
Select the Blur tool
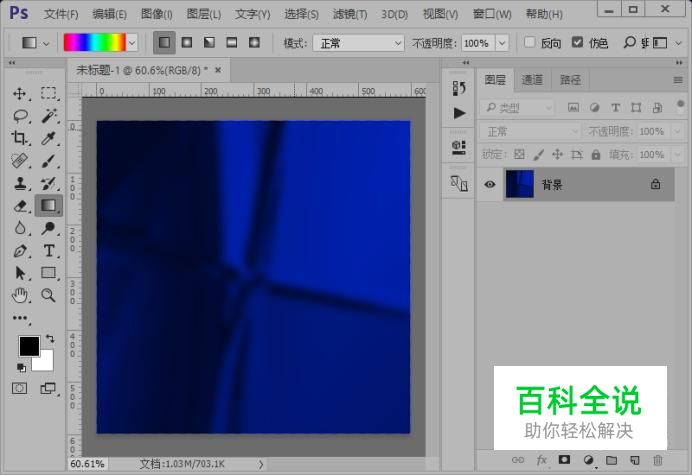click(x=20, y=228)
